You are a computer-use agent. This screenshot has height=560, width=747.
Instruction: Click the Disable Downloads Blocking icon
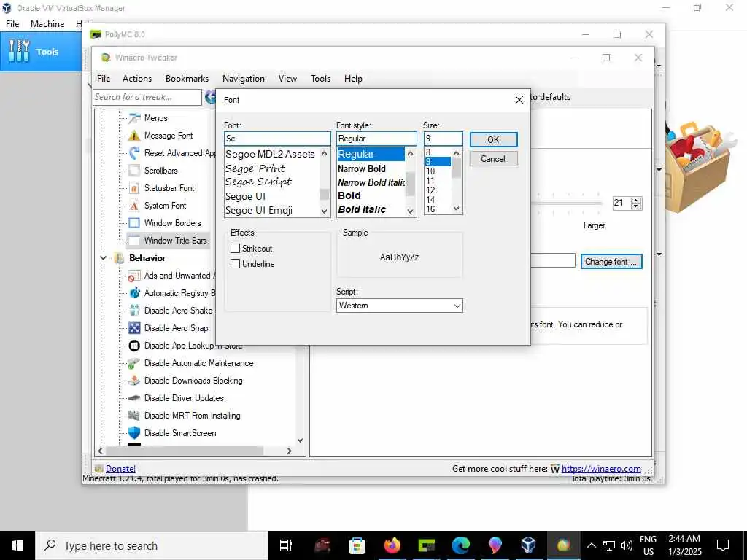pyautogui.click(x=134, y=381)
